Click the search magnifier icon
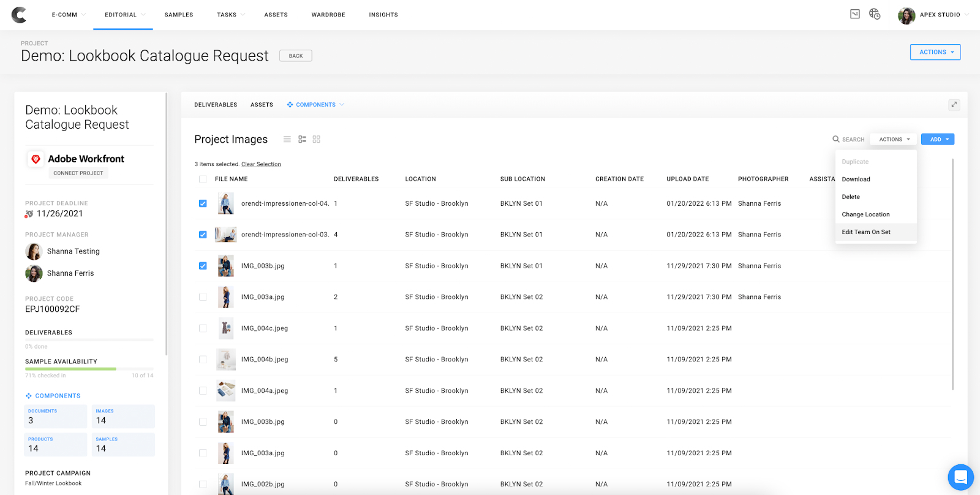Image resolution: width=980 pixels, height=495 pixels. 836,139
